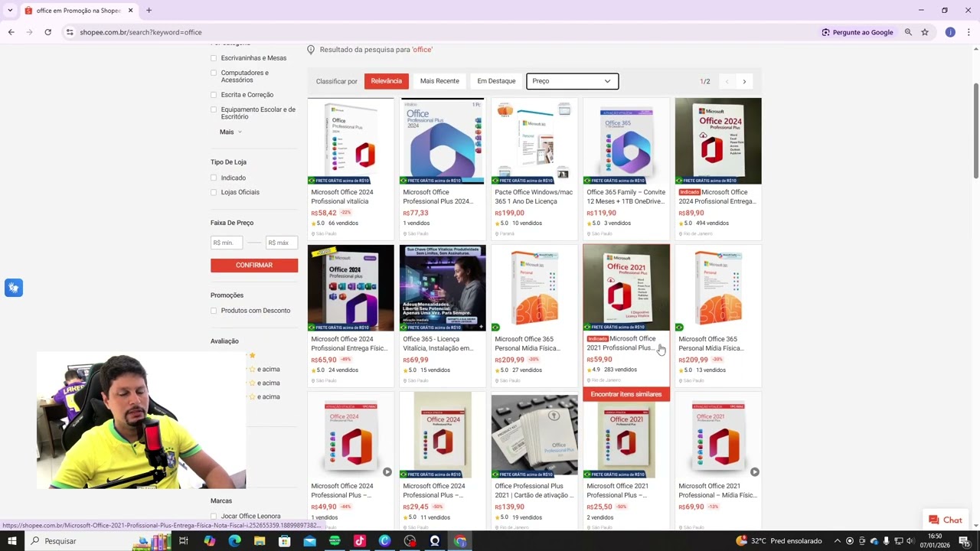Open Microsoft Edge from the taskbar
The image size is (980, 551).
234,541
